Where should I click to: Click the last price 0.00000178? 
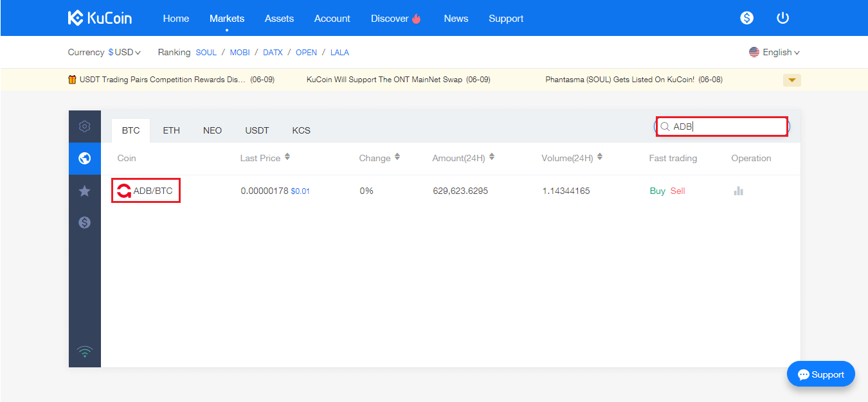pos(264,191)
